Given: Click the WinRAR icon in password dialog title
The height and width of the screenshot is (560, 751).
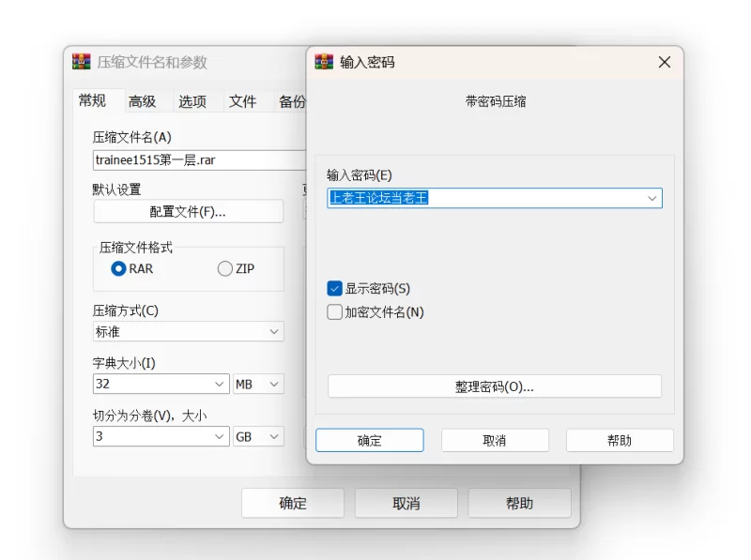Looking at the screenshot, I should click(x=324, y=62).
